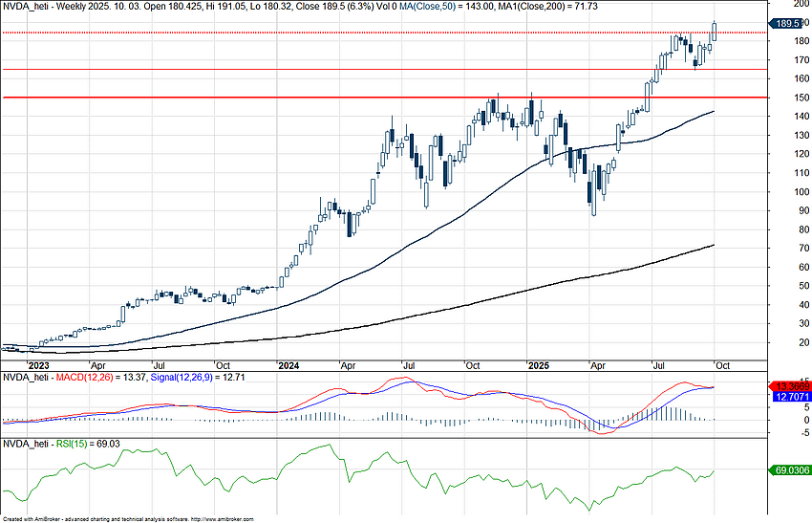The height and width of the screenshot is (523, 812).
Task: Select the blue Signal value tag
Action: pyautogui.click(x=788, y=396)
